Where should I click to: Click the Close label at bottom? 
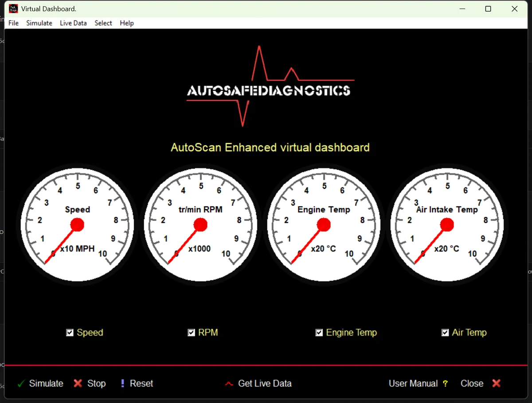[x=472, y=383]
